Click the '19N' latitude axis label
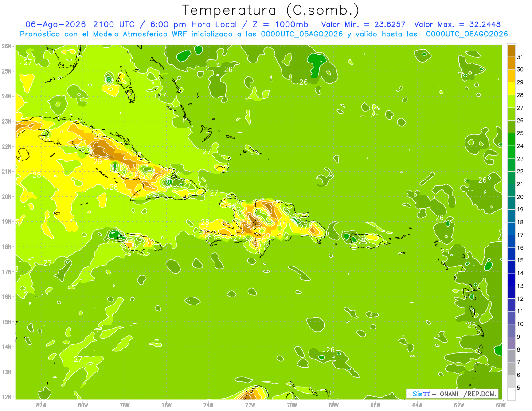Image resolution: width=532 pixels, height=411 pixels. (7, 221)
